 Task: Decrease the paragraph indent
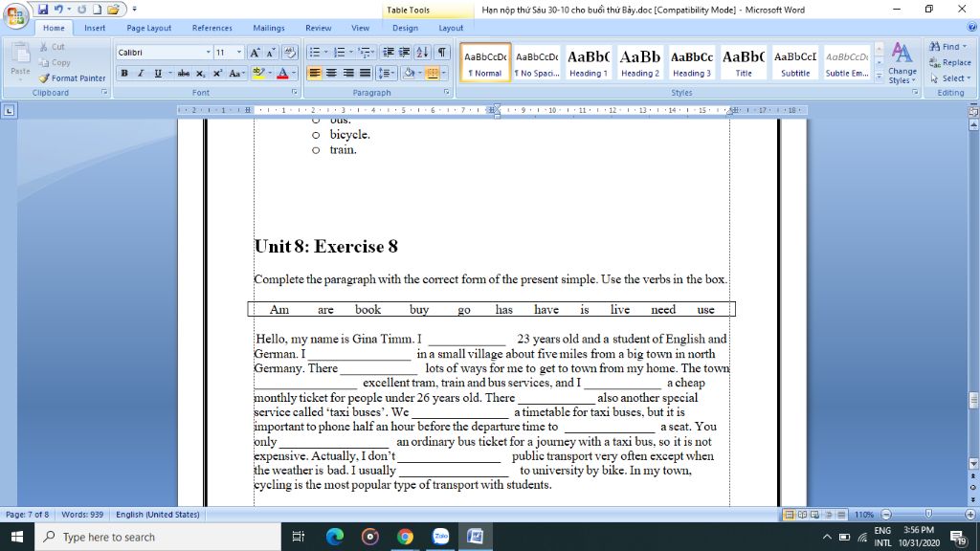(389, 53)
